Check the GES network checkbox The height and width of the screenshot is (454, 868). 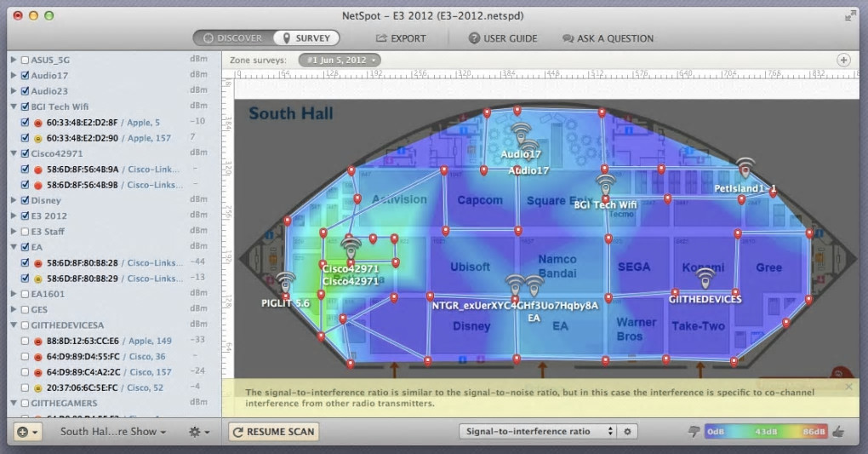tap(25, 309)
